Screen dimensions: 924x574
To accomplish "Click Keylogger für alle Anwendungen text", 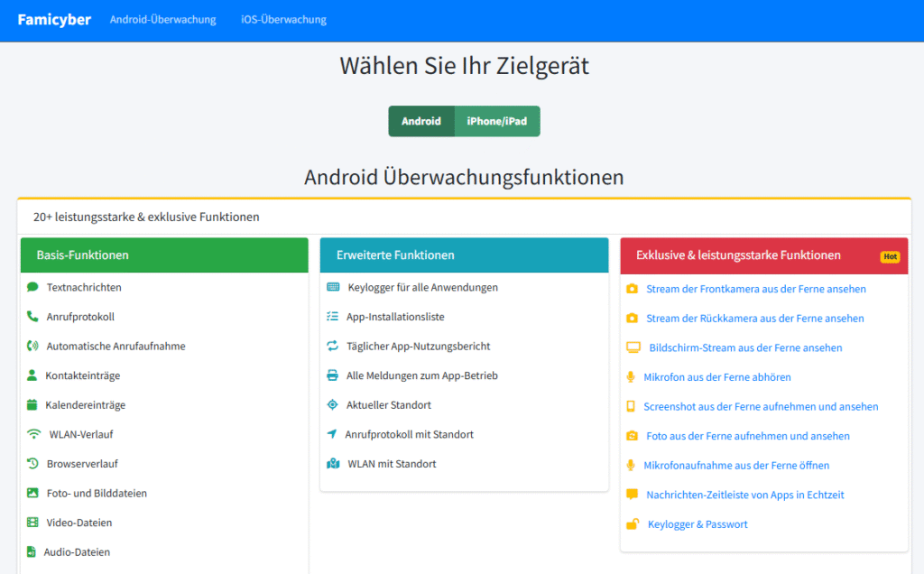I will coord(422,287).
